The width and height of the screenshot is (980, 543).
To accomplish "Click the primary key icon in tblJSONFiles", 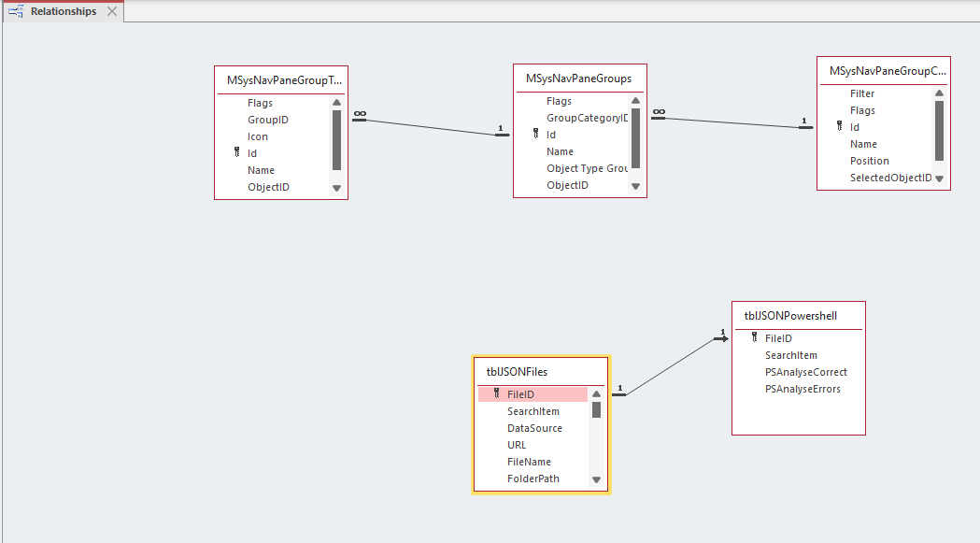I will click(x=496, y=393).
